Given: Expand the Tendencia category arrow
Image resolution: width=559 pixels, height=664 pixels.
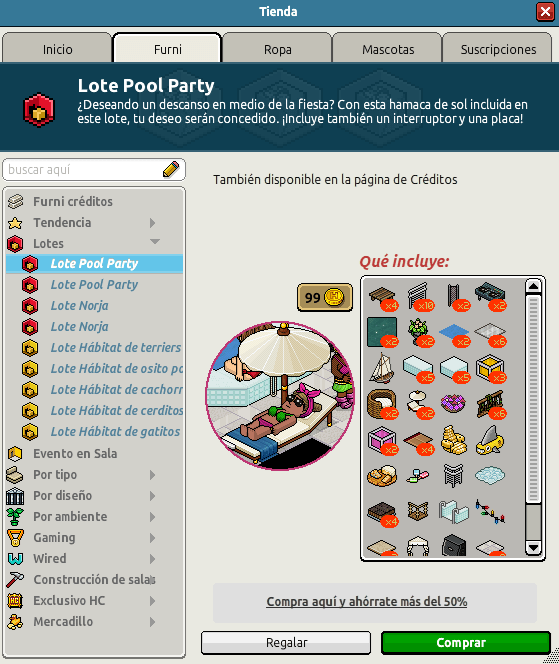Looking at the screenshot, I should pos(152,223).
